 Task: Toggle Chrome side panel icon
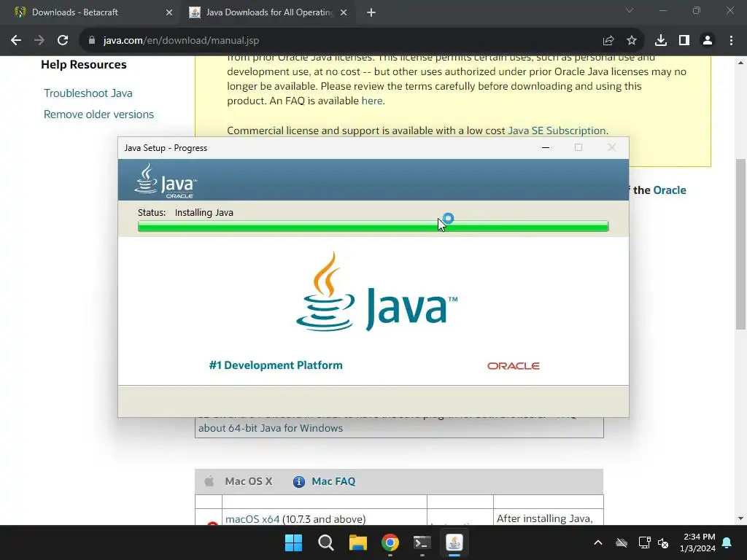684,41
